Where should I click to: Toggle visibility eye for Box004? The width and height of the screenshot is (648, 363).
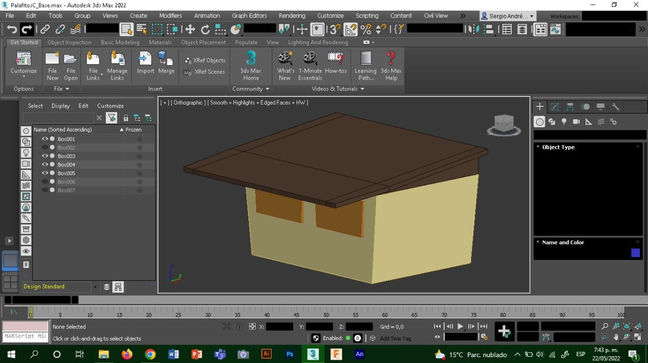pyautogui.click(x=45, y=165)
